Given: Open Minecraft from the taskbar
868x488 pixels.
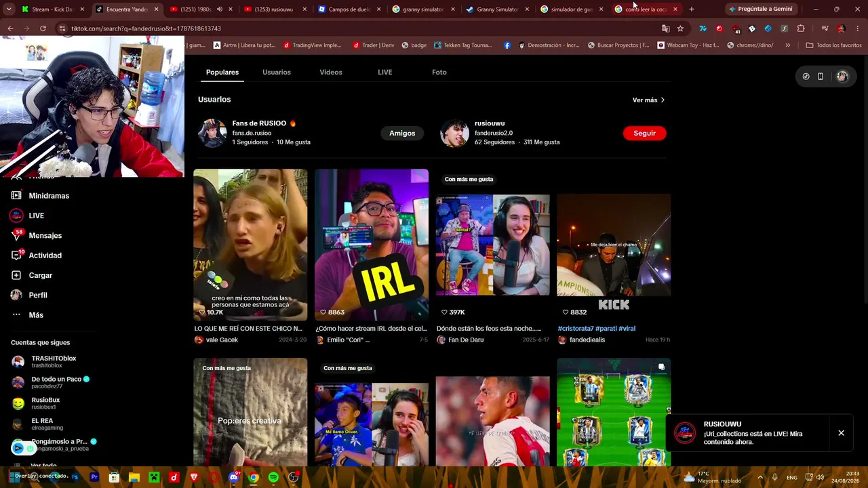Looking at the screenshot, I should point(154,477).
